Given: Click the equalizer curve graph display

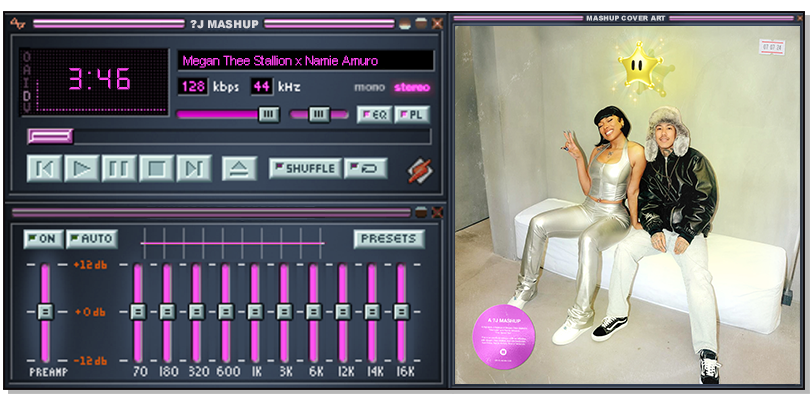Looking at the screenshot, I should [x=232, y=242].
